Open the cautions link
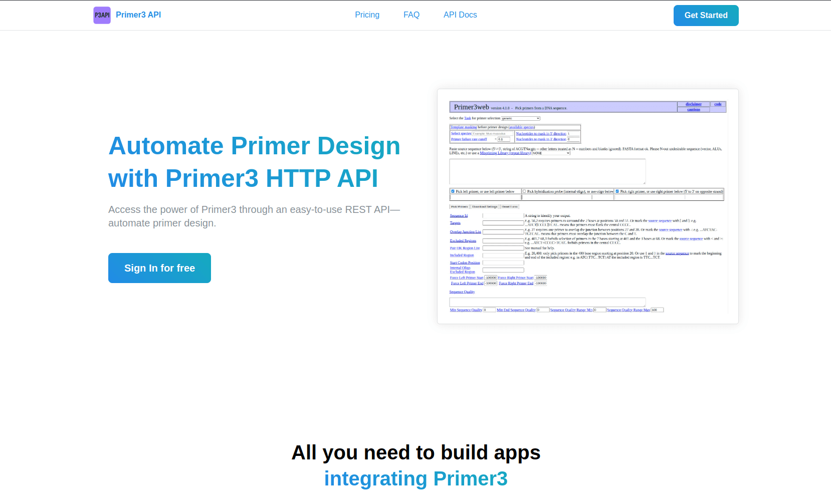 pos(693,109)
